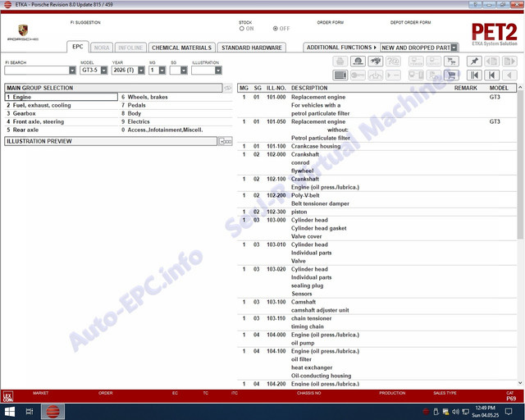Open the shopping cart order icon
Screen dimensions: 525x420
pyautogui.click(x=451, y=75)
